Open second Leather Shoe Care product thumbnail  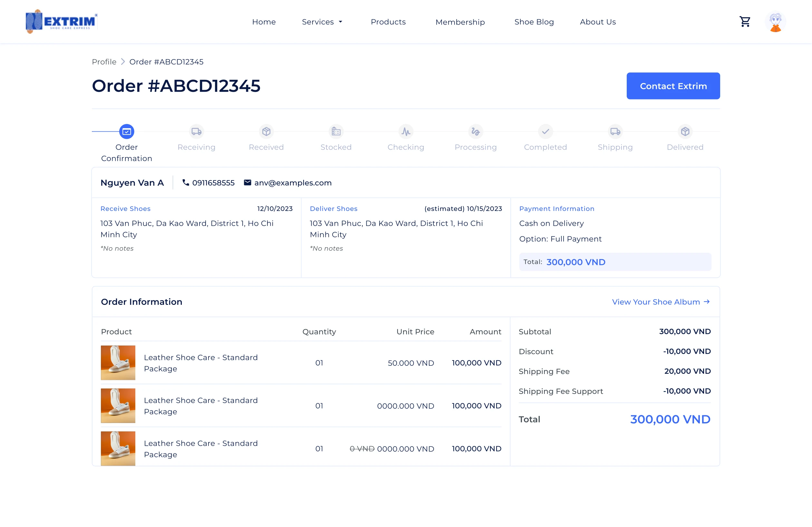[118, 406]
